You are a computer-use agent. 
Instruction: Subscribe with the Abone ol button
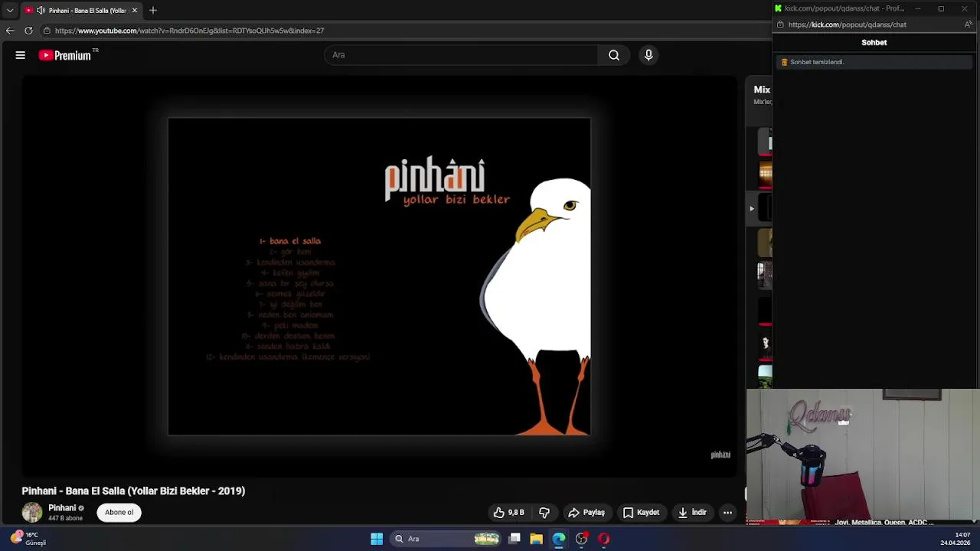tap(119, 513)
